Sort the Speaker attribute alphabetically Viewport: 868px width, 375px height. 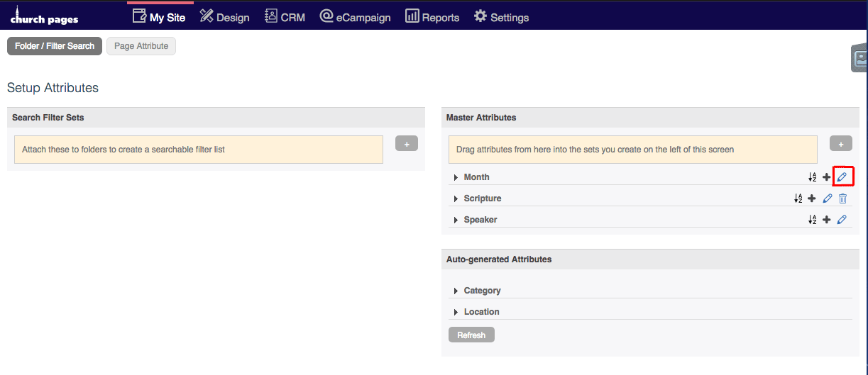pos(813,220)
